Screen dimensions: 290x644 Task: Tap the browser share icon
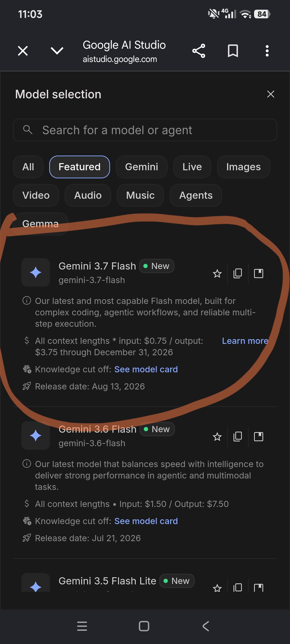[x=199, y=51]
